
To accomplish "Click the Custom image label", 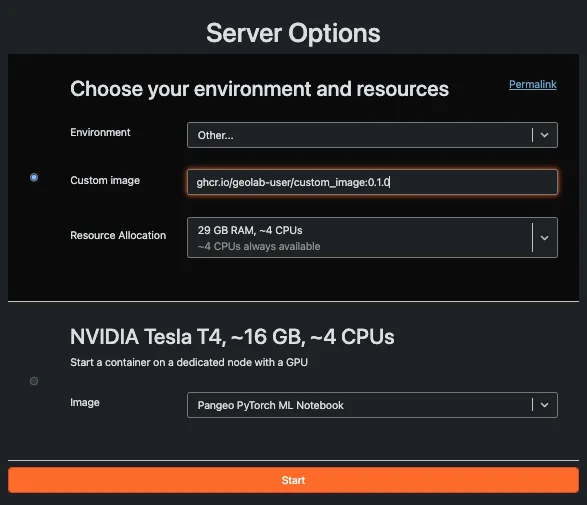I will [105, 180].
